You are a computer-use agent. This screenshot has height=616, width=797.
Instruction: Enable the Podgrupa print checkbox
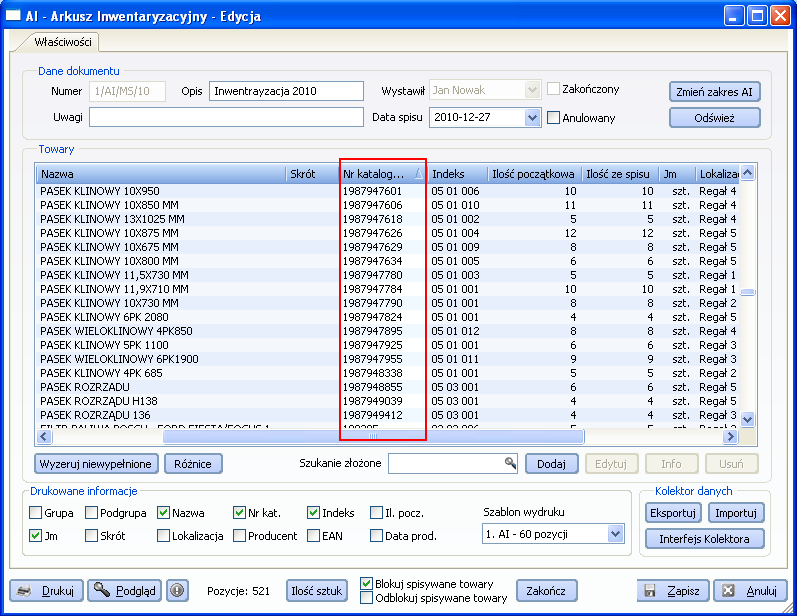[x=91, y=513]
